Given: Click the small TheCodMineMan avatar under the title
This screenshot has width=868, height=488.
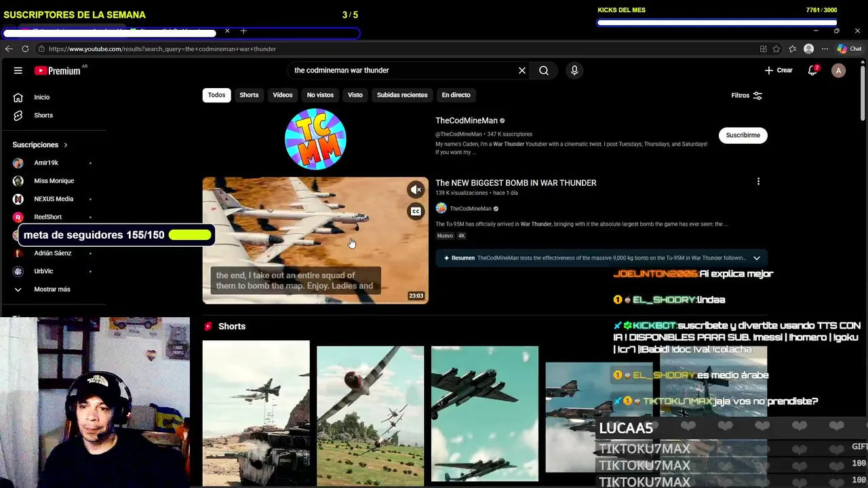Looking at the screenshot, I should pos(441,209).
